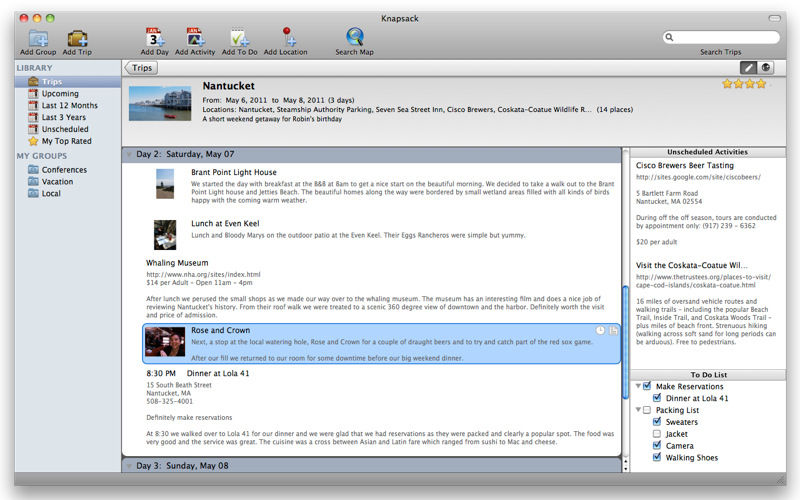Image resolution: width=800 pixels, height=500 pixels.
Task: Click the Add Group toolbar icon
Action: click(38, 38)
